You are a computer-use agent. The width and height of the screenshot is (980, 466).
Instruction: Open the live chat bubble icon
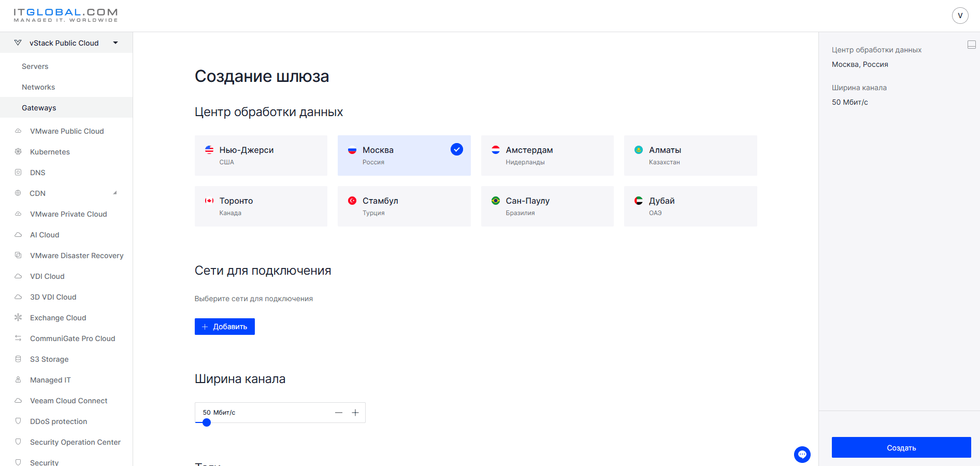pyautogui.click(x=802, y=455)
